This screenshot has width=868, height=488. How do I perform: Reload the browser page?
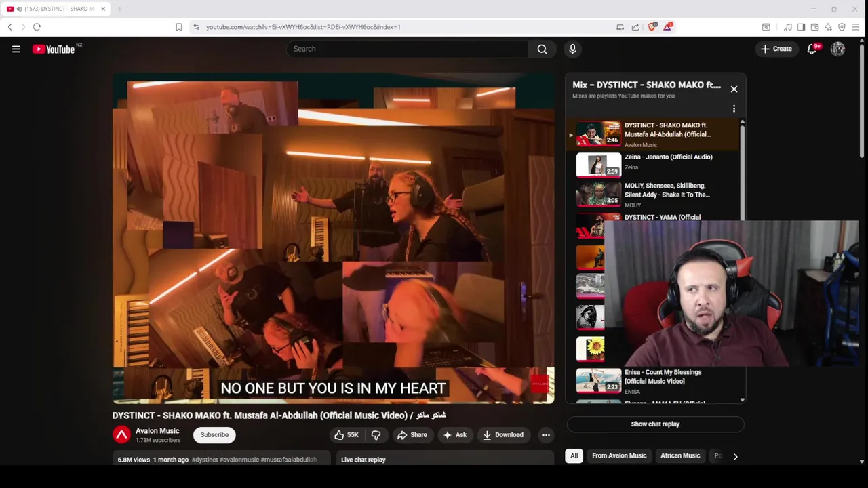tap(37, 27)
